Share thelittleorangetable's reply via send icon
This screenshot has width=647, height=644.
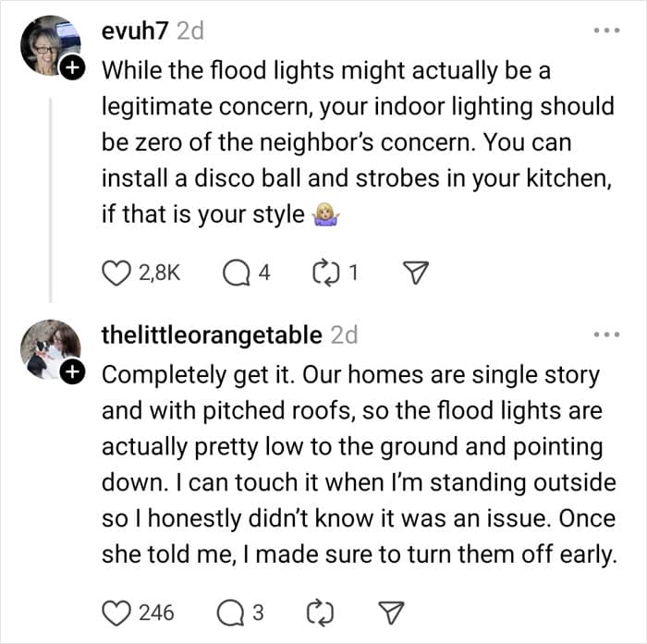391,613
